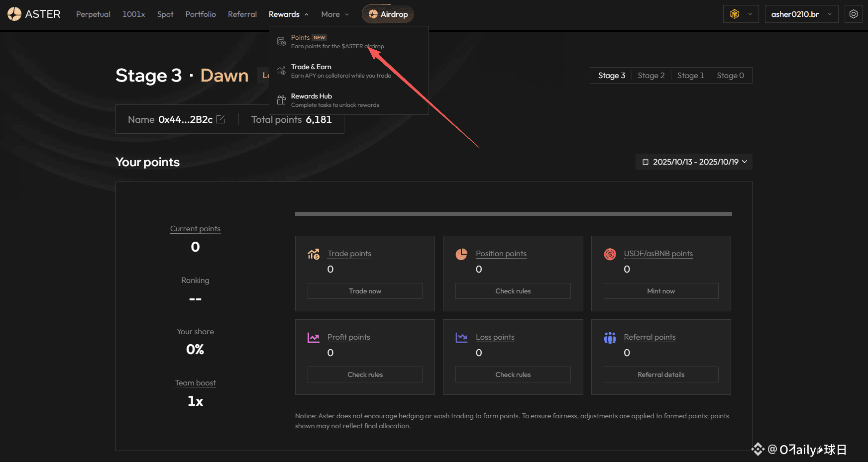868x462 pixels.
Task: Open Rewards Hub menu entry
Action: (312, 100)
